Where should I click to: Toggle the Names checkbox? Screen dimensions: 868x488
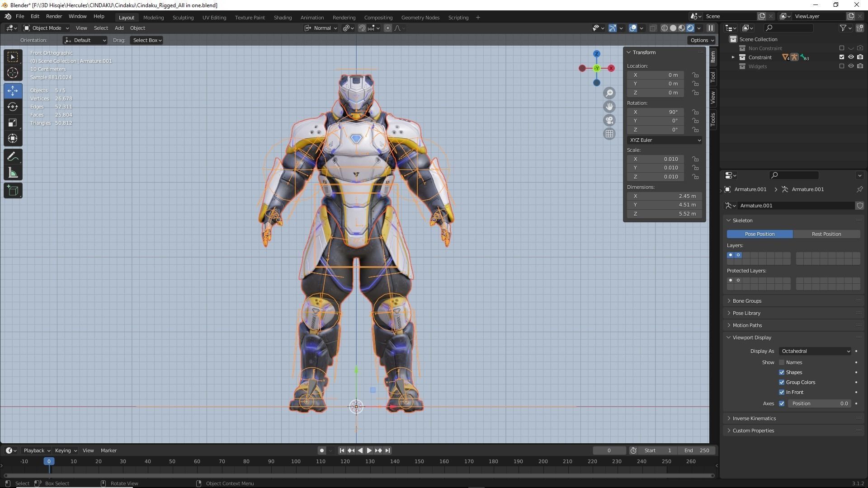coord(782,362)
